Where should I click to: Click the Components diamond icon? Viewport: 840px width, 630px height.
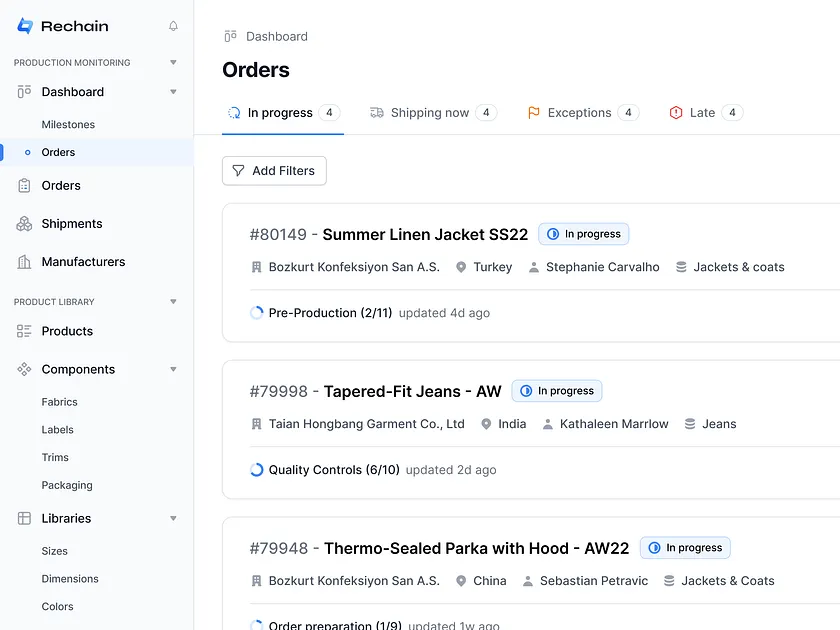pos(24,369)
